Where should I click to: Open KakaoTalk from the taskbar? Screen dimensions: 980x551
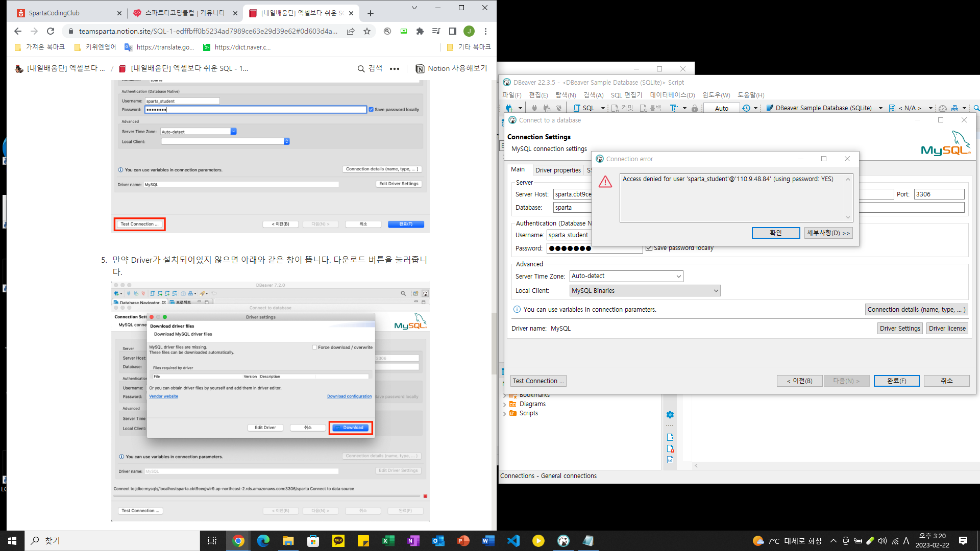coord(338,541)
